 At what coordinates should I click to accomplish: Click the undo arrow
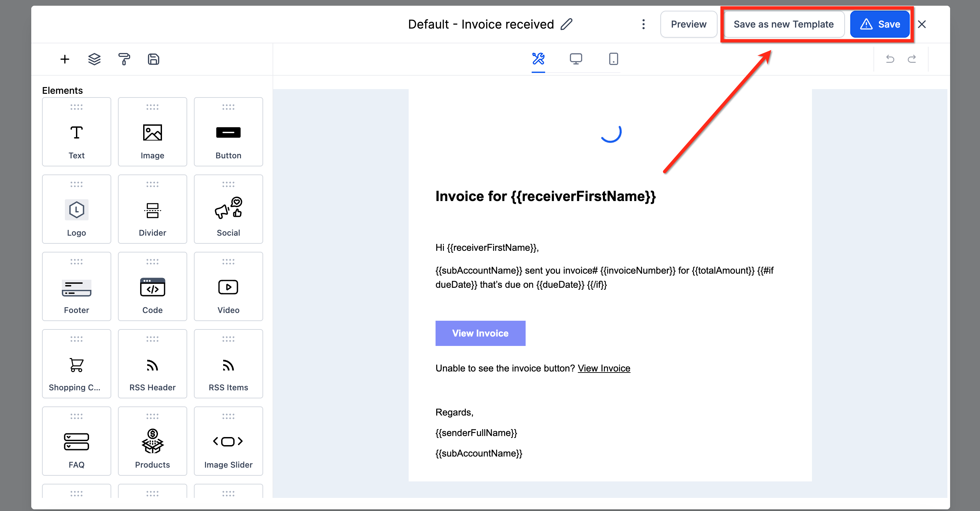(890, 59)
